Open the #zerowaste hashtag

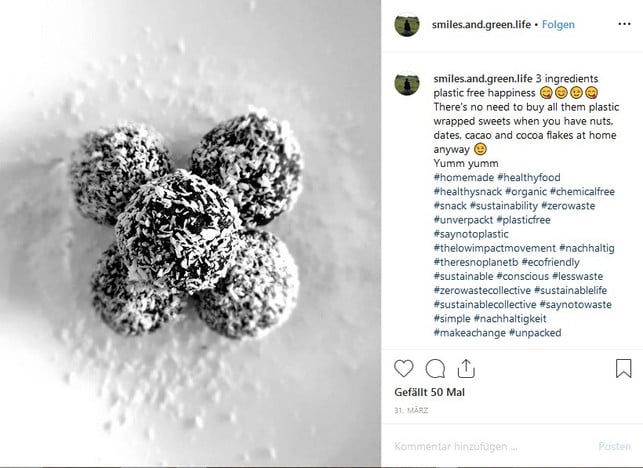coord(568,206)
